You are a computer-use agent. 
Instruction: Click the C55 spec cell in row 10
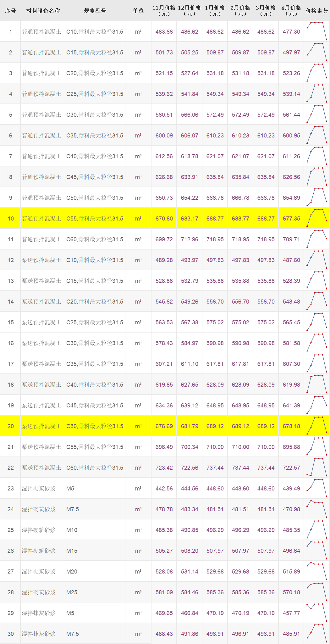pyautogui.click(x=95, y=219)
